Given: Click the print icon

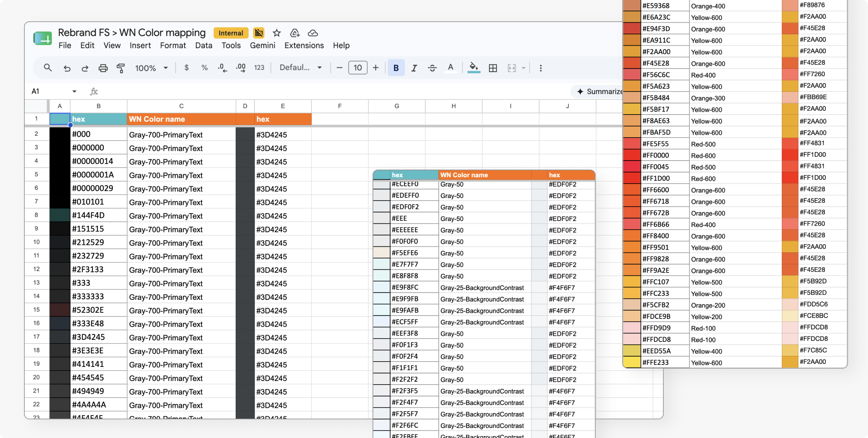Looking at the screenshot, I should coord(103,68).
